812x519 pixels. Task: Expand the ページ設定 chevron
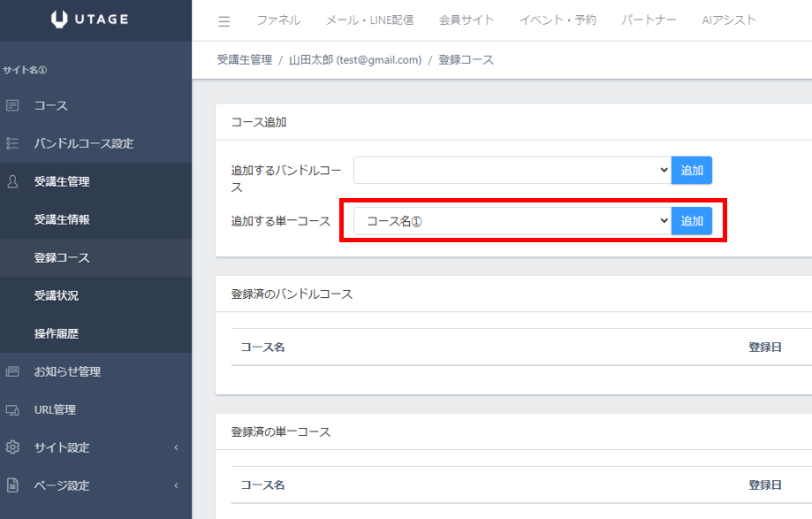tap(176, 485)
